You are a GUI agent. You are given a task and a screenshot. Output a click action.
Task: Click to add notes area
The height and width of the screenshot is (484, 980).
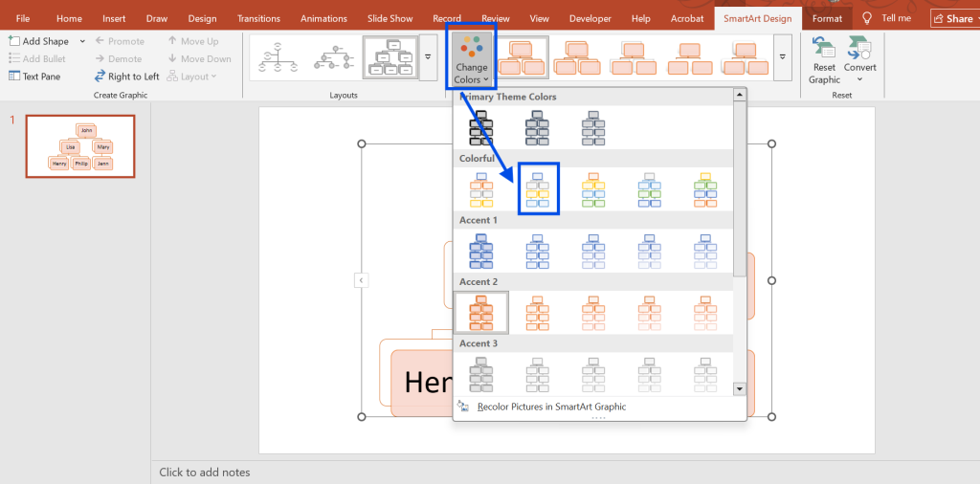coord(205,473)
